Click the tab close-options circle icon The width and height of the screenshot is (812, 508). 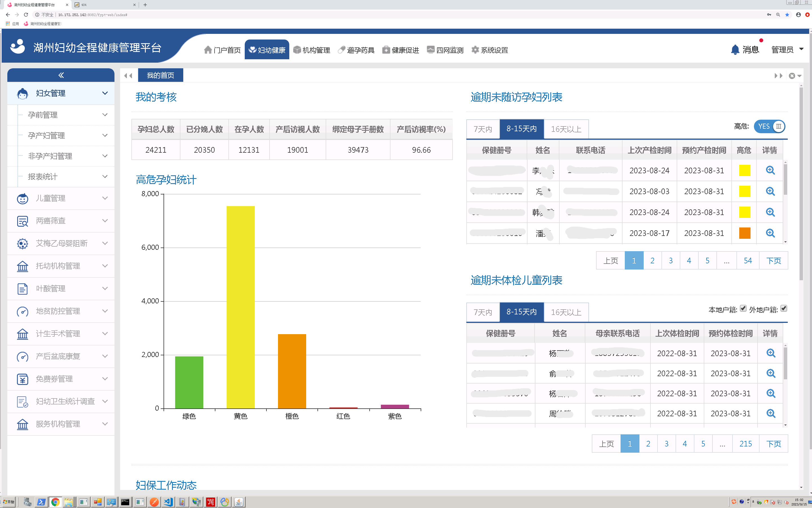(x=792, y=76)
